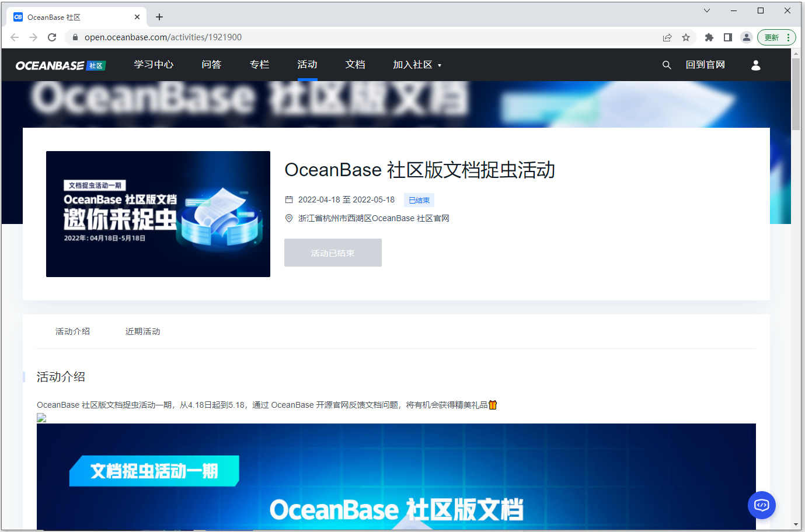The height and width of the screenshot is (532, 805).
Task: Click the 文档捉虫活动一期 banner image
Action: point(396,477)
